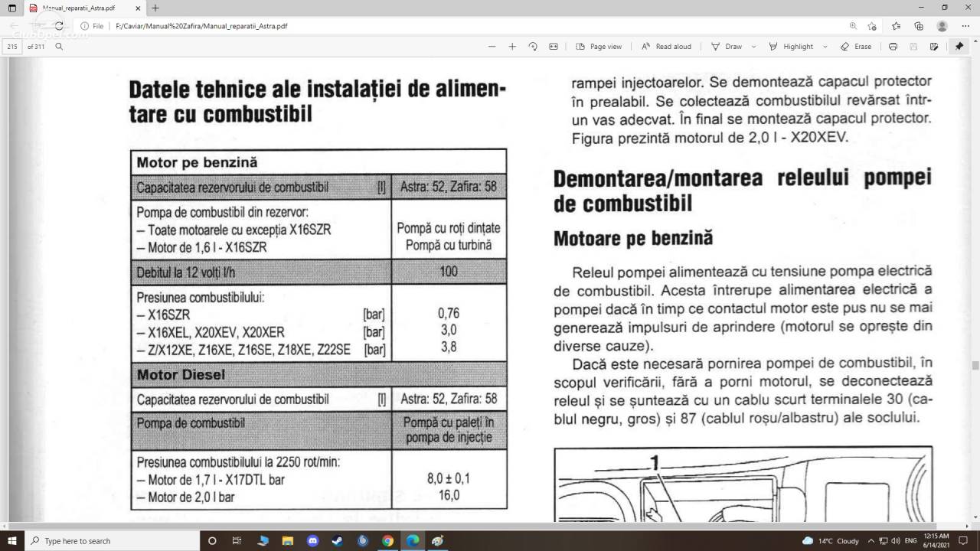Screen dimensions: 980x551
Task: Open Task View on taskbar
Action: coord(237,540)
